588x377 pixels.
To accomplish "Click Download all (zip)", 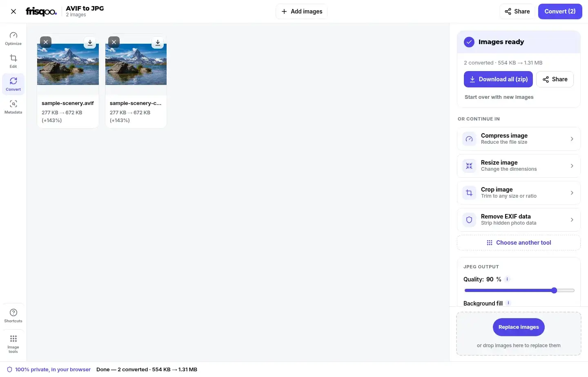I will 498,79.
